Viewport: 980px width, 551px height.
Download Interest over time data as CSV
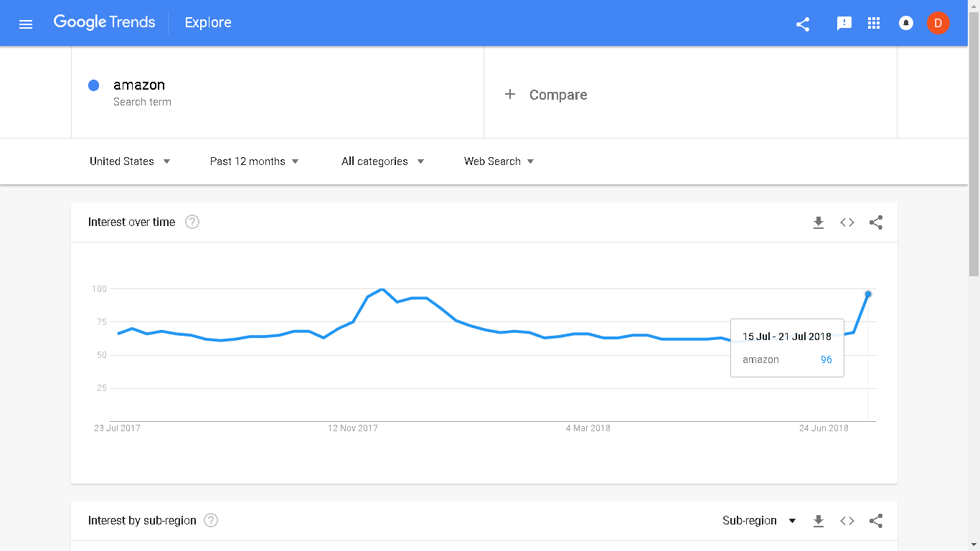tap(819, 222)
